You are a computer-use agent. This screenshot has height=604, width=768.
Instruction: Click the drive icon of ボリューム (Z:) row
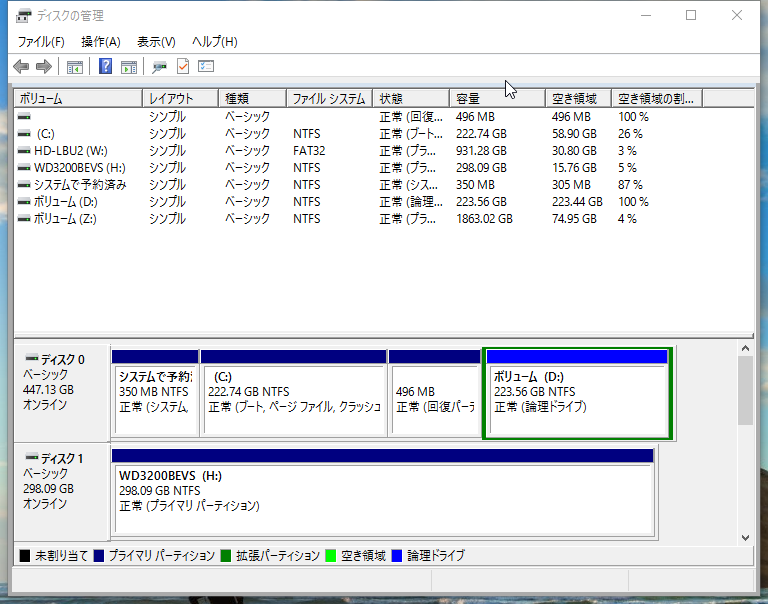pyautogui.click(x=24, y=218)
